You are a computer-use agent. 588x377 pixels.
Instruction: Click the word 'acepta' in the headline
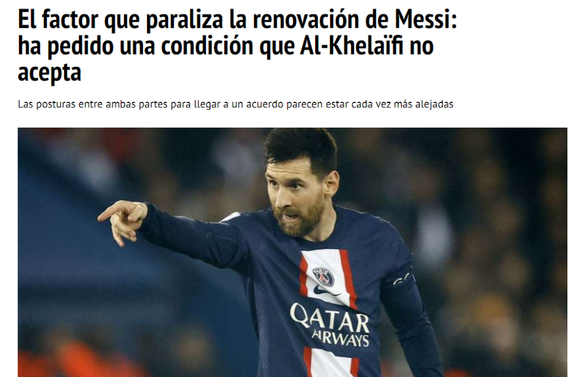coord(49,72)
